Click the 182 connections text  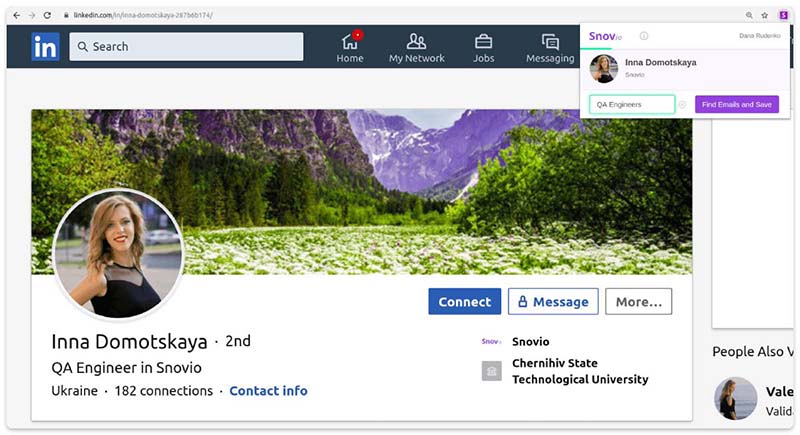(x=164, y=391)
